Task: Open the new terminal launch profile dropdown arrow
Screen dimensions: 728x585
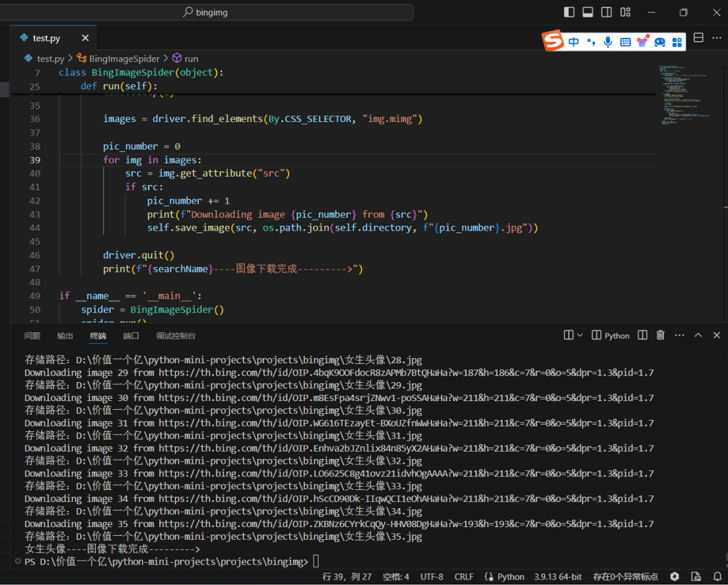Action: point(581,335)
